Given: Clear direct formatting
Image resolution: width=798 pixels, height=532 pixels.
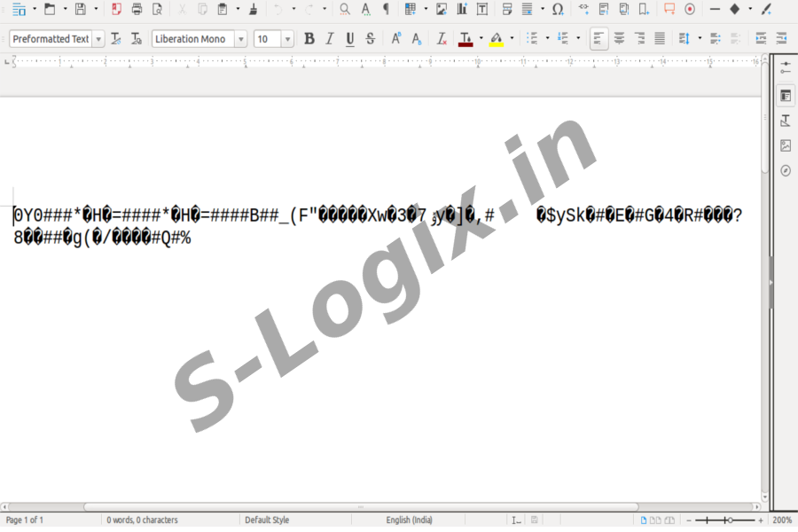Looking at the screenshot, I should point(442,39).
